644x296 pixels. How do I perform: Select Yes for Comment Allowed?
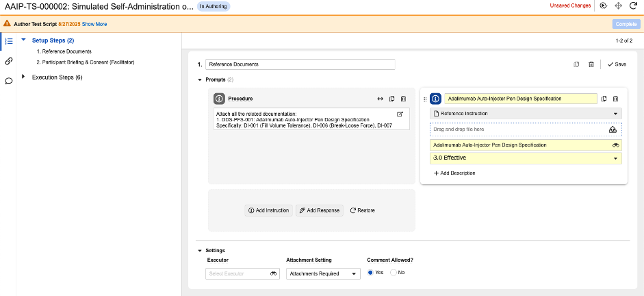click(371, 273)
